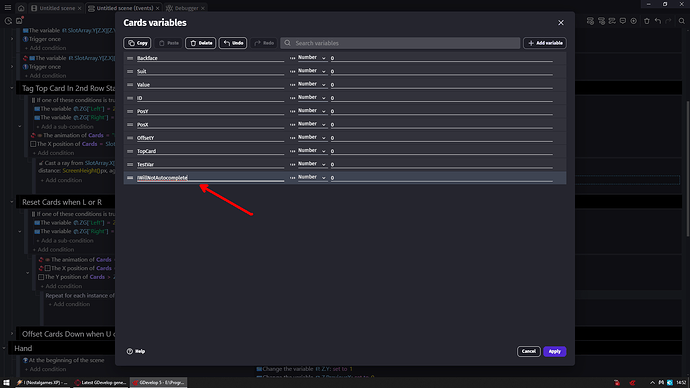Open Windows Start menu
This screenshot has width=690, height=388.
coord(6,383)
